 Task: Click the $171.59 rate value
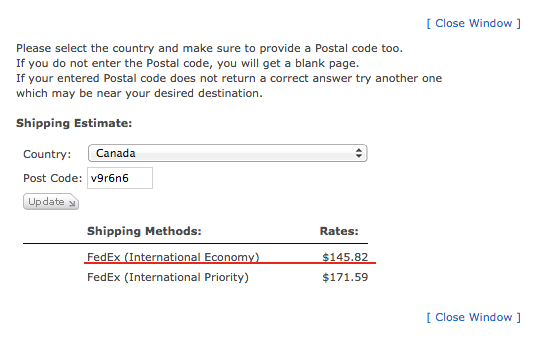(x=345, y=277)
